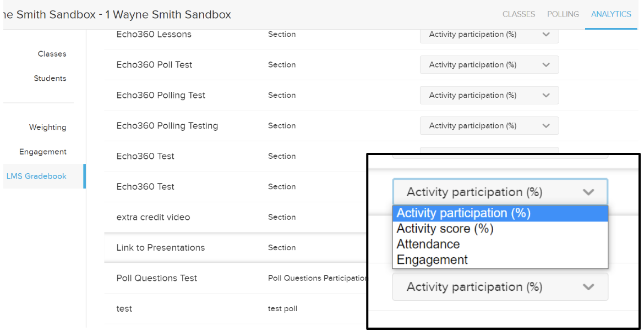Open the Engagement sidebar item
The image size is (644, 332).
[43, 152]
